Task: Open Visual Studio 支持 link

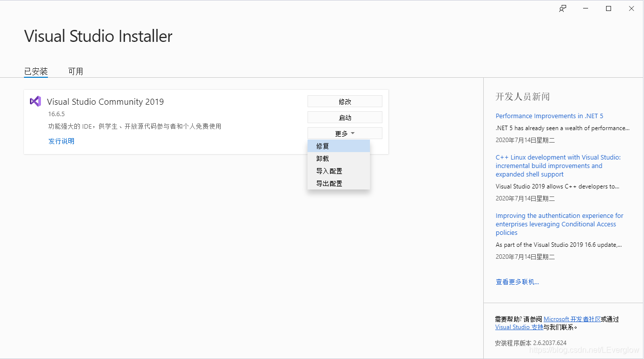Action: 519,327
